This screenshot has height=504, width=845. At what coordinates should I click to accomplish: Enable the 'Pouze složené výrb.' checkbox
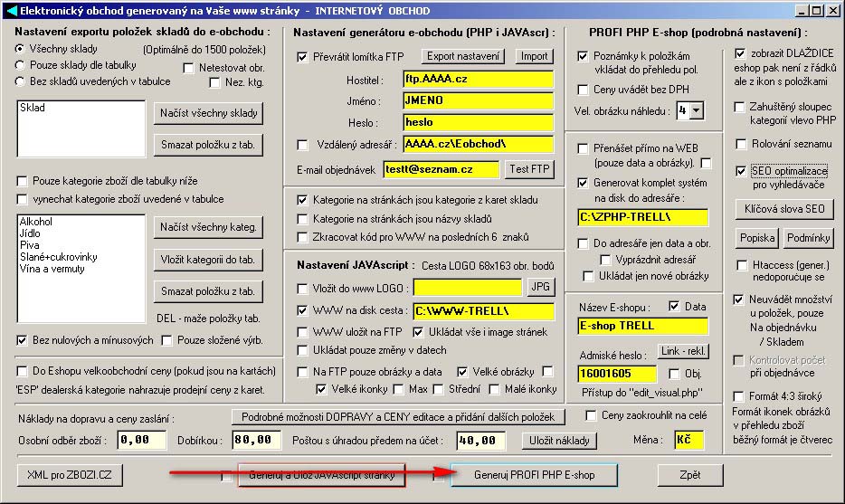pyautogui.click(x=167, y=340)
